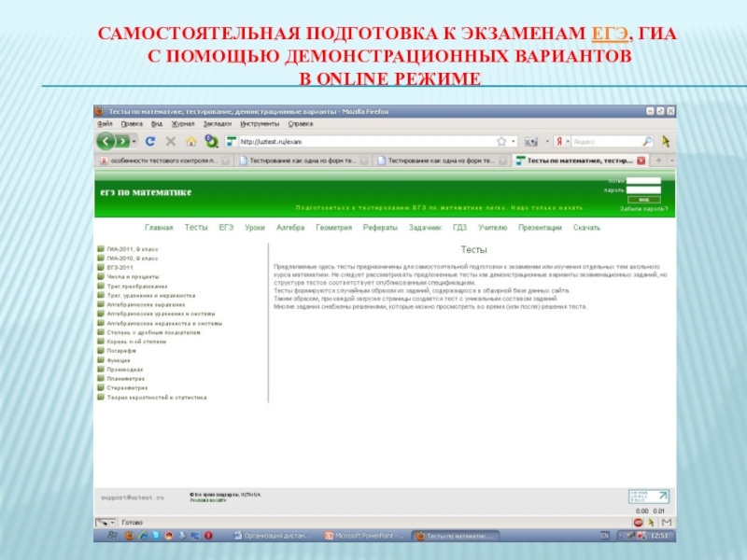The width and height of the screenshot is (747, 560).
Task: Open the Задачник navigation link
Action: tap(425, 228)
